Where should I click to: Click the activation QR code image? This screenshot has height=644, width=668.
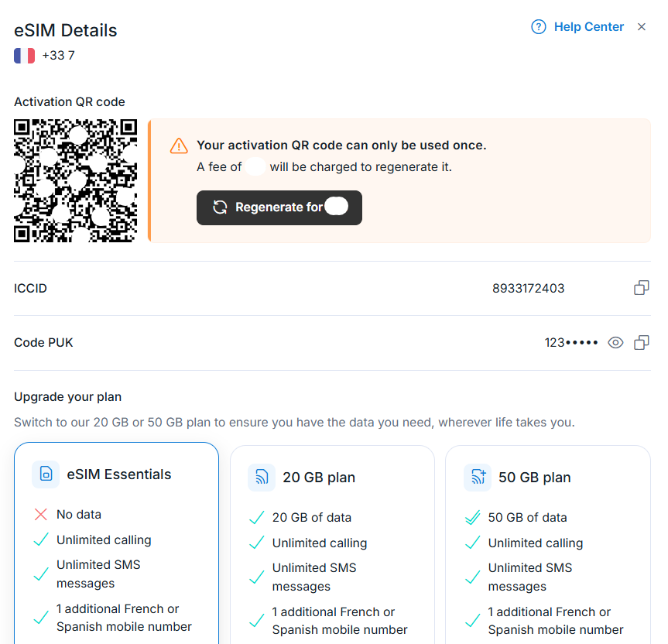click(76, 180)
